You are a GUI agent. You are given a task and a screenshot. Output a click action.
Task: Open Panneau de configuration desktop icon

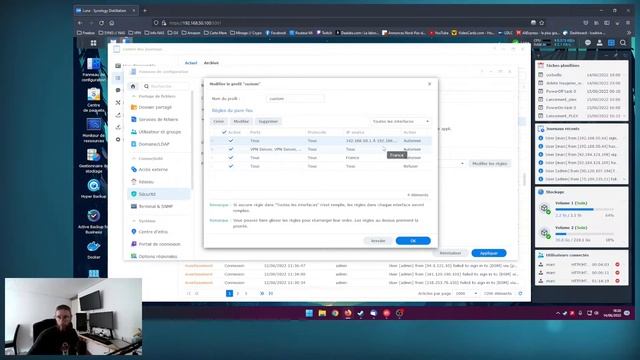click(93, 70)
